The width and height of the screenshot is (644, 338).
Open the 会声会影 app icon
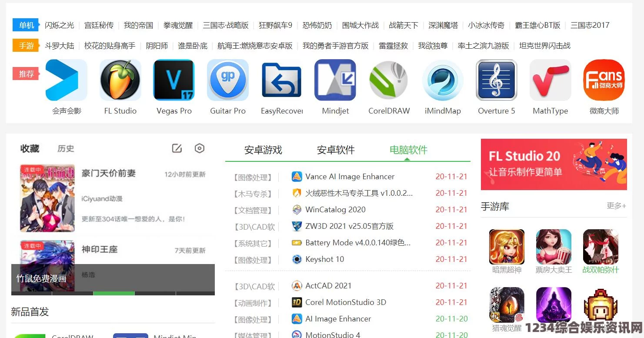[67, 80]
